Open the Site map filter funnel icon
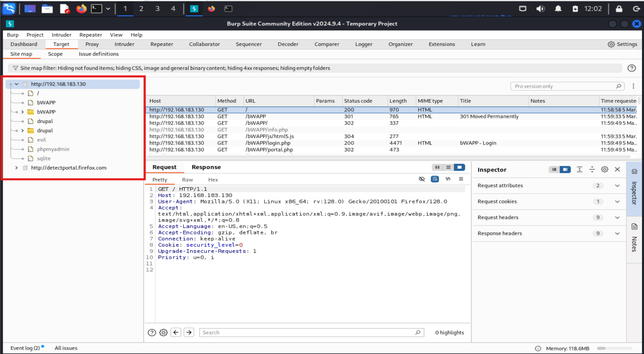This screenshot has height=354, width=644. click(x=15, y=68)
